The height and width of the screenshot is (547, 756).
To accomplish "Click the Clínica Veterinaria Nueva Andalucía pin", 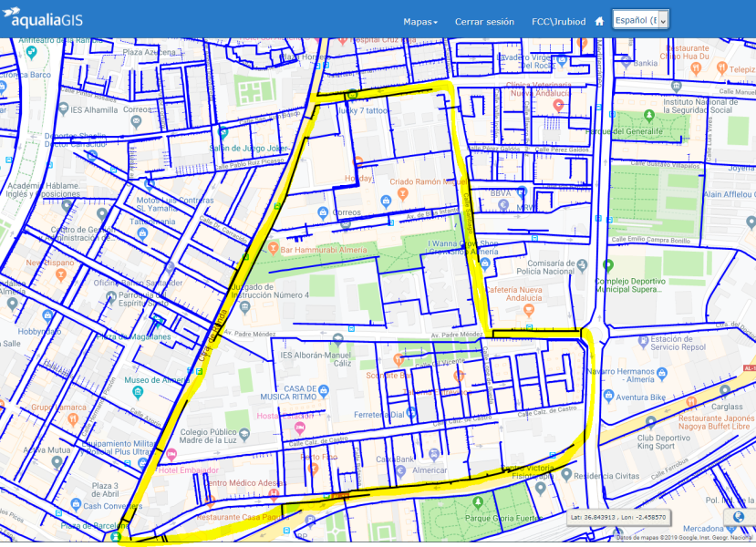I will pyautogui.click(x=558, y=105).
